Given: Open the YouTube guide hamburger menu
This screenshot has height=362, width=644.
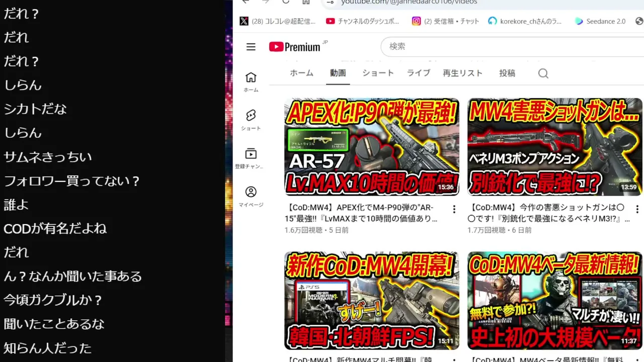Looking at the screenshot, I should point(251,47).
